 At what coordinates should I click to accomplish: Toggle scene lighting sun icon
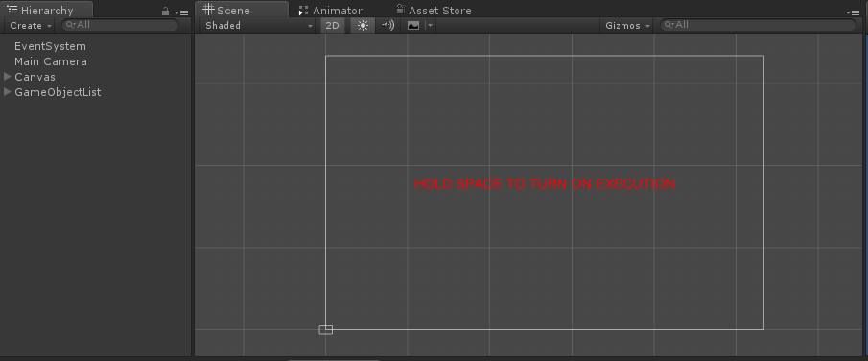click(x=363, y=26)
